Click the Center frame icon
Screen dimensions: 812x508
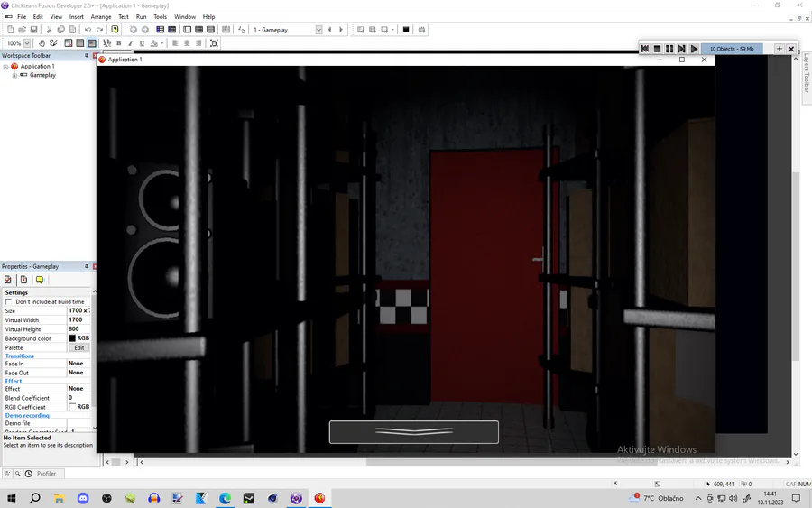click(x=214, y=43)
